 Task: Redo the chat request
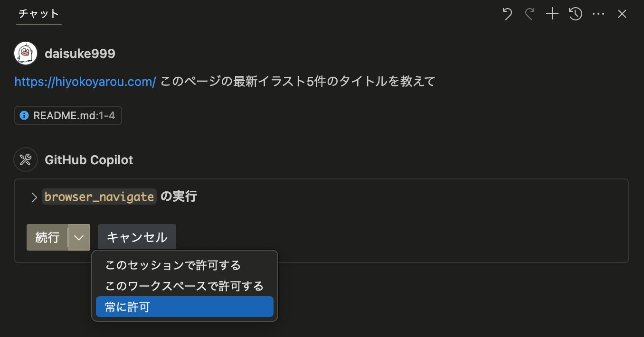pos(530,14)
